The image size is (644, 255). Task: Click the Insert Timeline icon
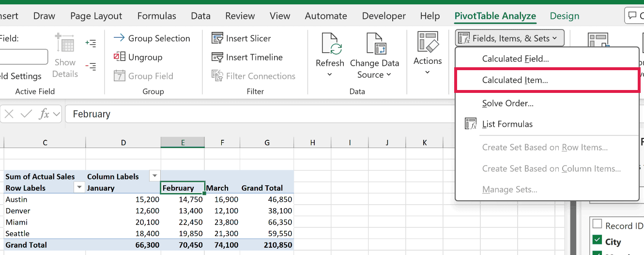217,57
